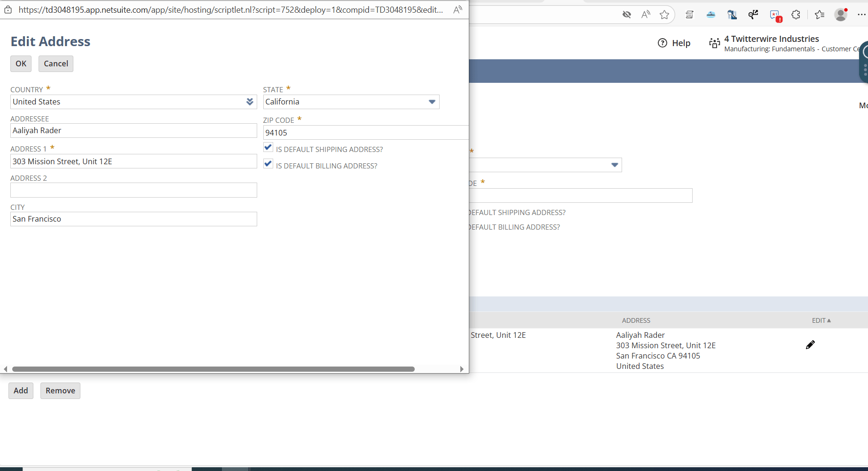Click the feedback comment icon with red badge
Image resolution: width=868 pixels, height=471 pixels.
(x=775, y=15)
